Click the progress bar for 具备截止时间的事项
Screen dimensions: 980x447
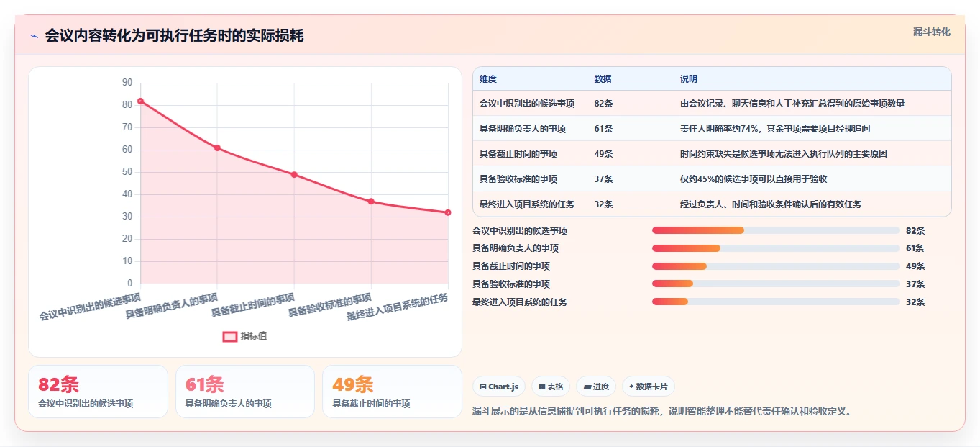coord(776,266)
